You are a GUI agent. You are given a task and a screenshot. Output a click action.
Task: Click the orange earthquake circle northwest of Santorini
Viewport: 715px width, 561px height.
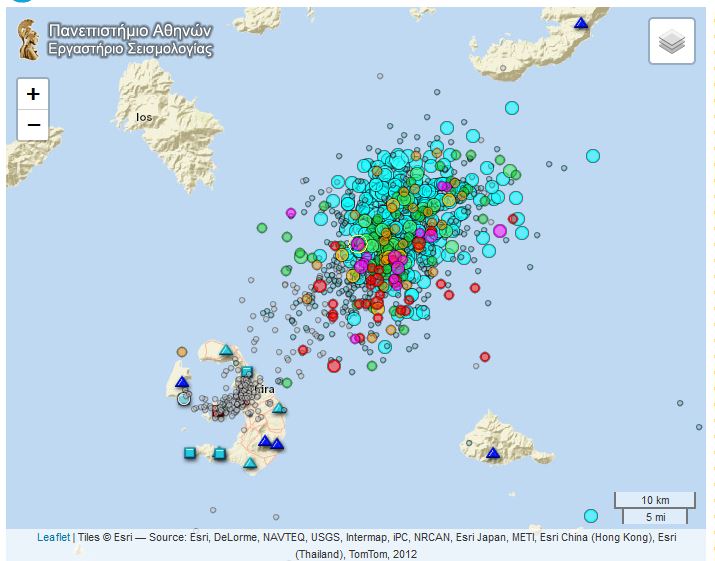tap(182, 352)
